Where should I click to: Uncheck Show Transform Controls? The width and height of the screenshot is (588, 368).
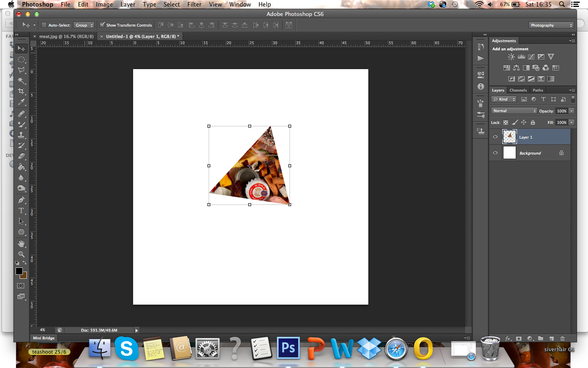(x=102, y=25)
